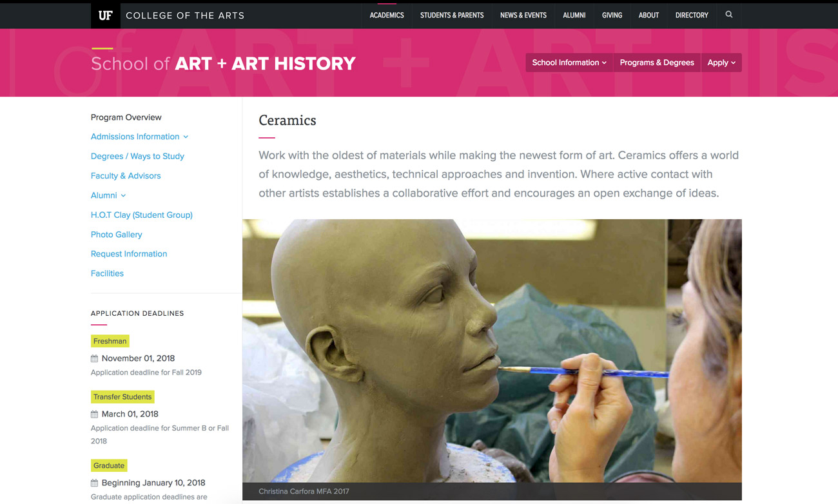This screenshot has height=504, width=838.
Task: Open the Academics menu item
Action: tap(387, 15)
